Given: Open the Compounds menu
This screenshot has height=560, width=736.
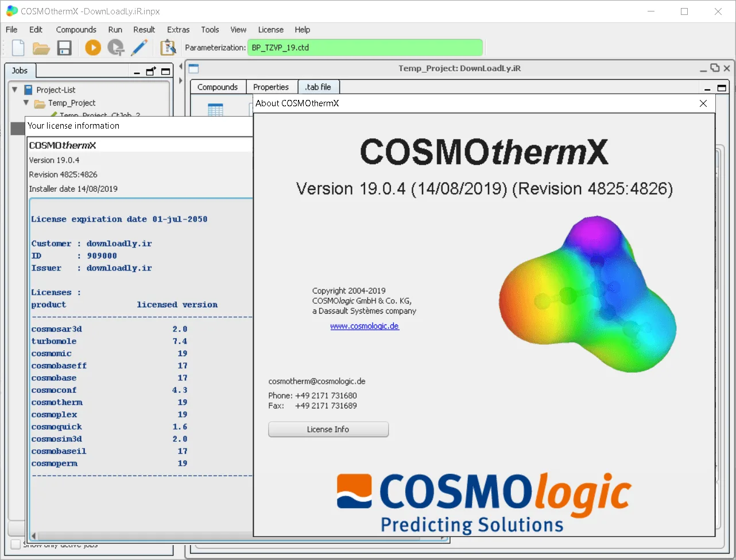Looking at the screenshot, I should click(x=76, y=29).
